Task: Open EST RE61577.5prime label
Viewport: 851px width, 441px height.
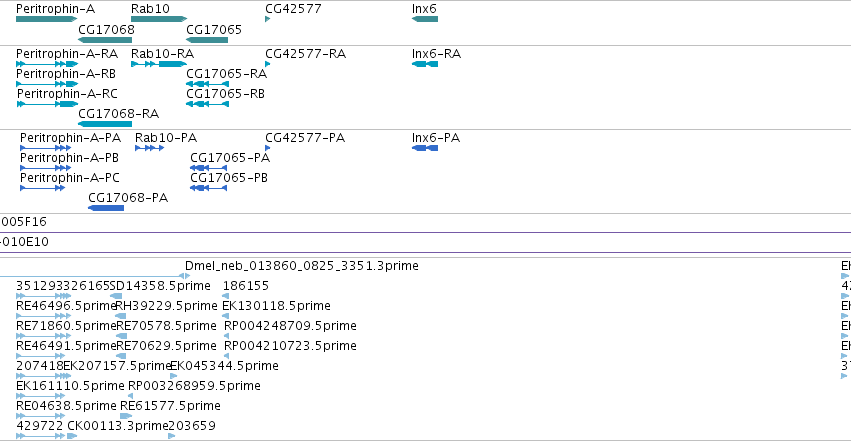Action: point(170,406)
